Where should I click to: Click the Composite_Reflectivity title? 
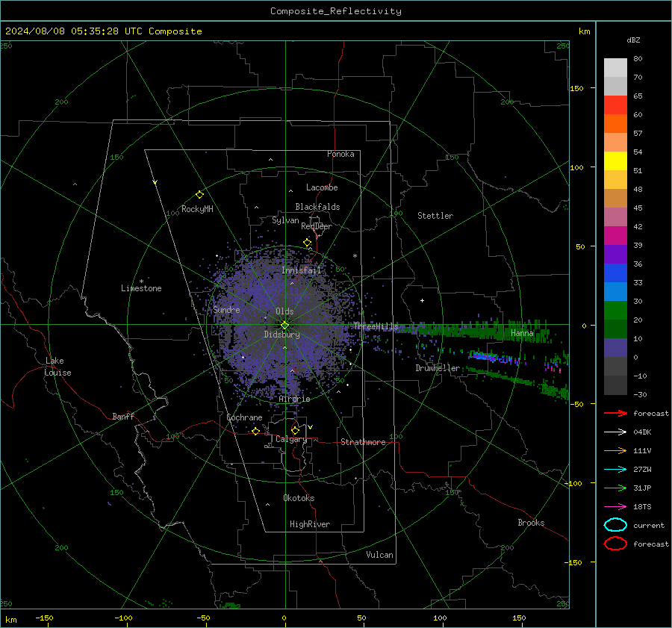tap(336, 11)
